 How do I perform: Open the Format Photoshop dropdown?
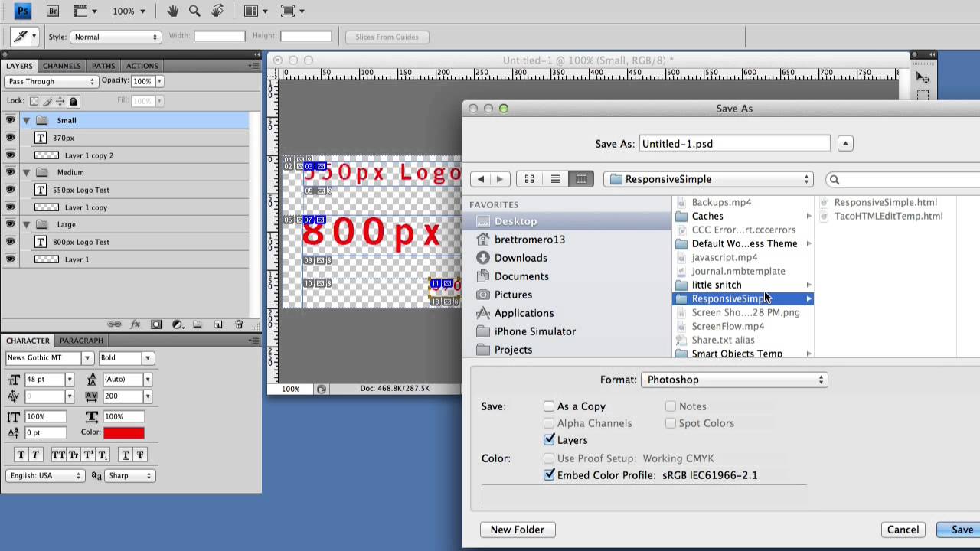pos(734,380)
